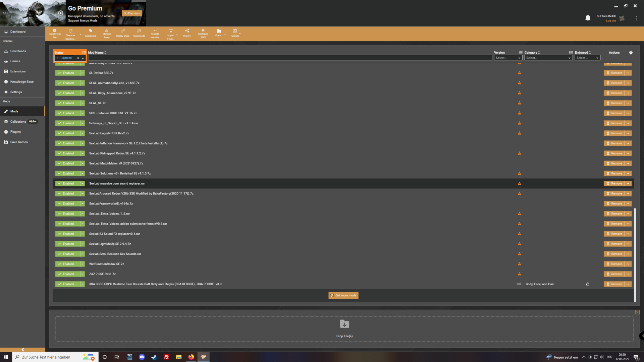Open Discord from taskbar
This screenshot has width=644, height=362.
[x=142, y=357]
